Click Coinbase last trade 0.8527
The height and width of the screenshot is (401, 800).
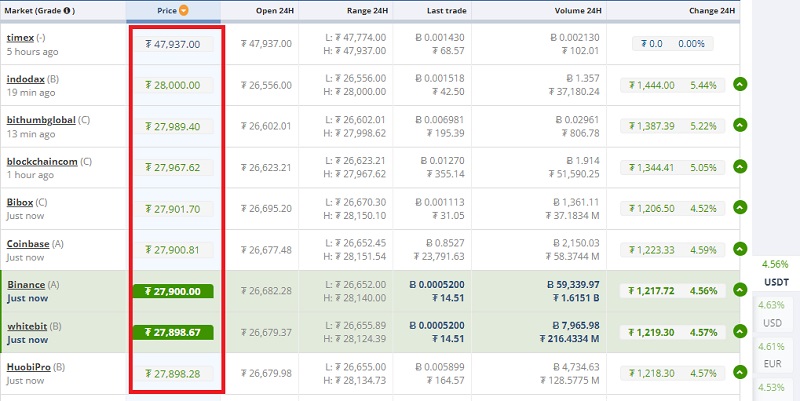click(x=445, y=243)
